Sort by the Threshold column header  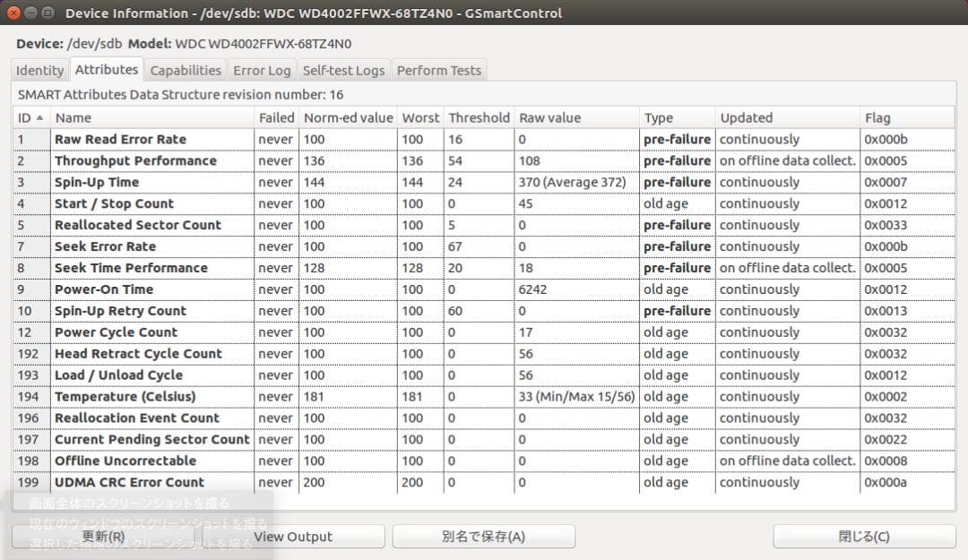point(479,117)
